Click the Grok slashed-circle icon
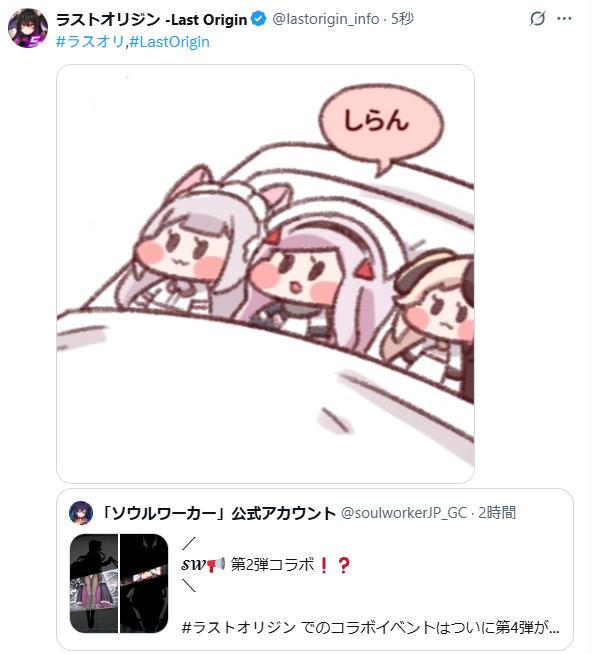The height and width of the screenshot is (654, 614). click(537, 18)
